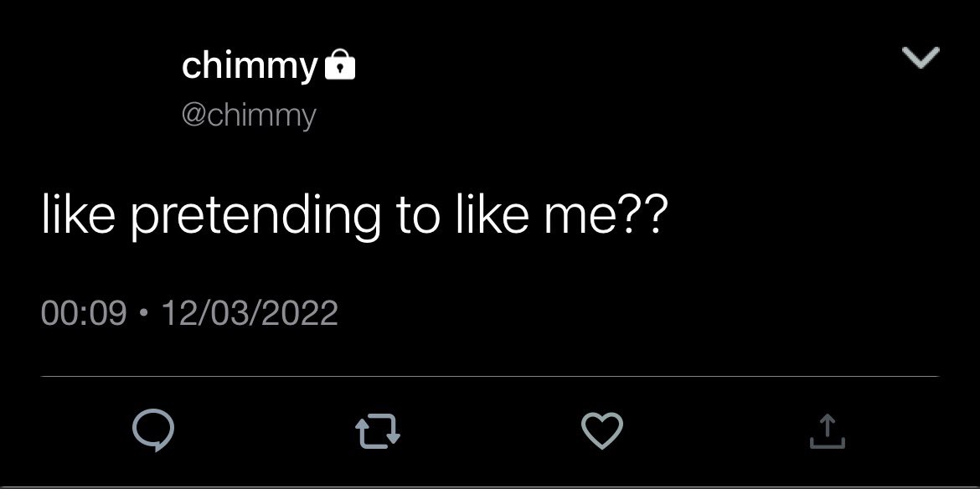Viewport: 980px width, 489px height.
Task: Click the letter "y" ending the chimmy name
Action: 307,70
